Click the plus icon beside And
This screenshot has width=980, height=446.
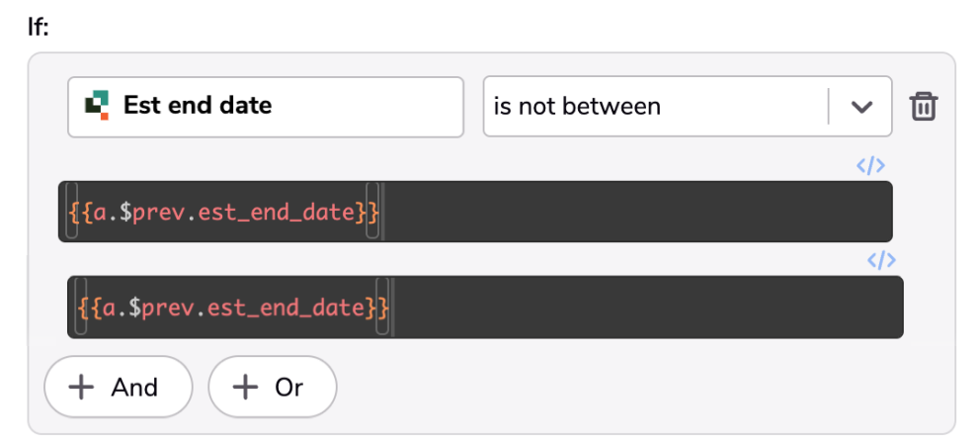click(x=81, y=387)
